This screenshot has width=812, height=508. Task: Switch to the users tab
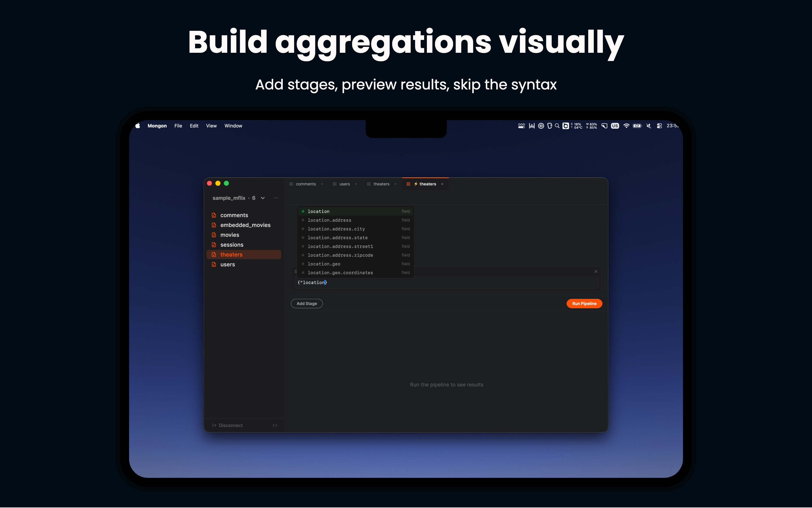[x=345, y=184]
